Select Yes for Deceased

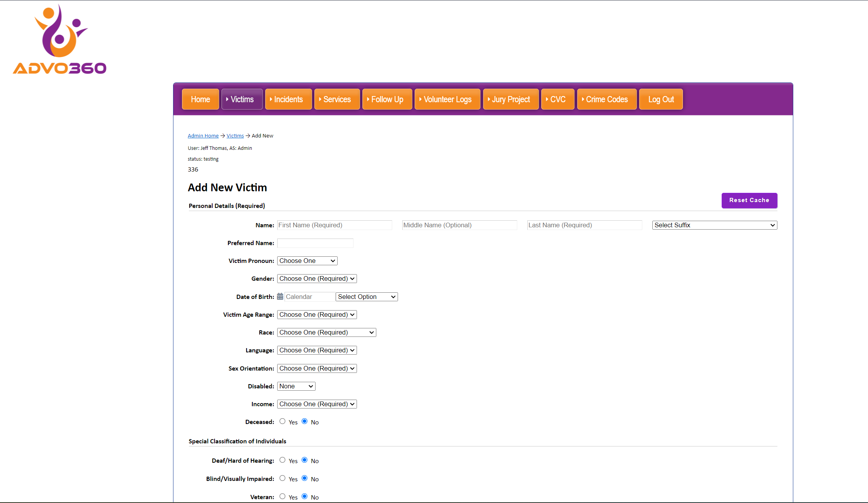tap(282, 421)
